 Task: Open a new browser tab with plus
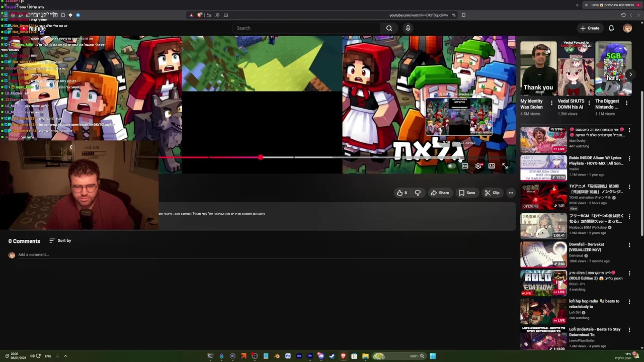pos(577,5)
